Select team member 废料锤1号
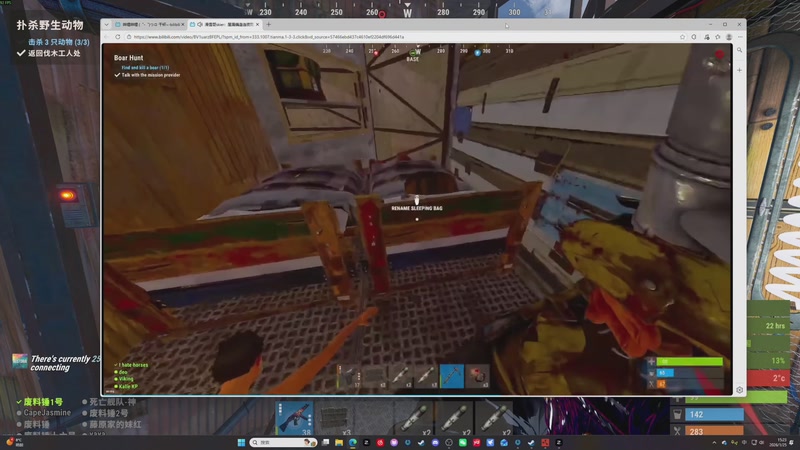This screenshot has width=800, height=450. (43, 402)
